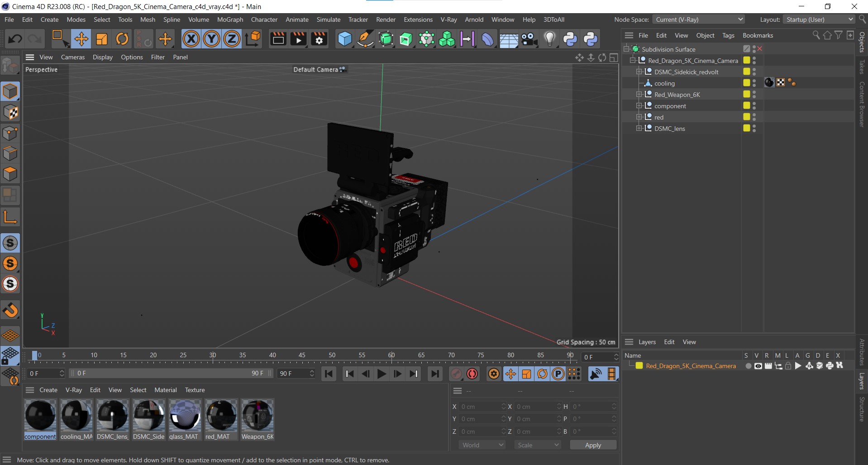
Task: Open the Simulate menu
Action: pos(328,19)
